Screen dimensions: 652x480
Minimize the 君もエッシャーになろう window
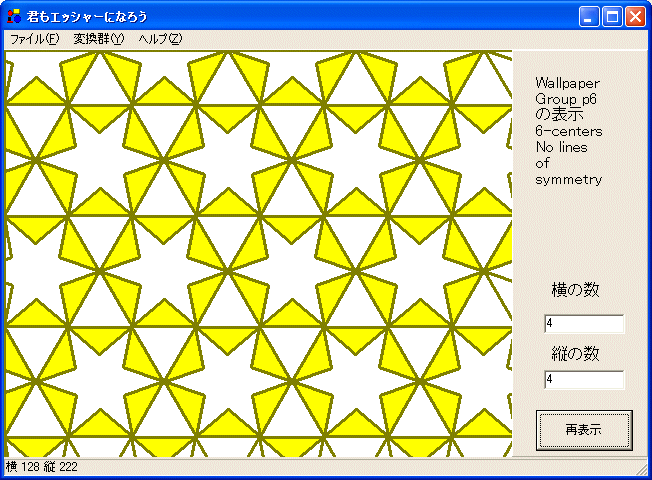pos(588,17)
